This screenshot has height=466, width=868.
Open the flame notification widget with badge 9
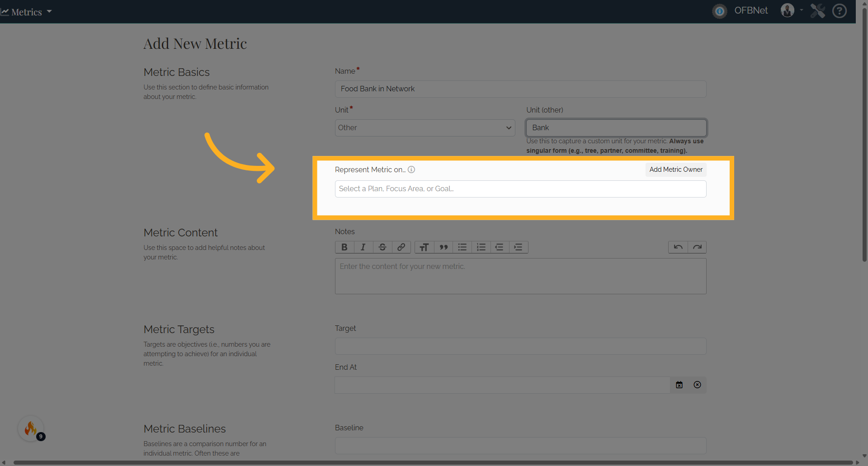click(31, 428)
